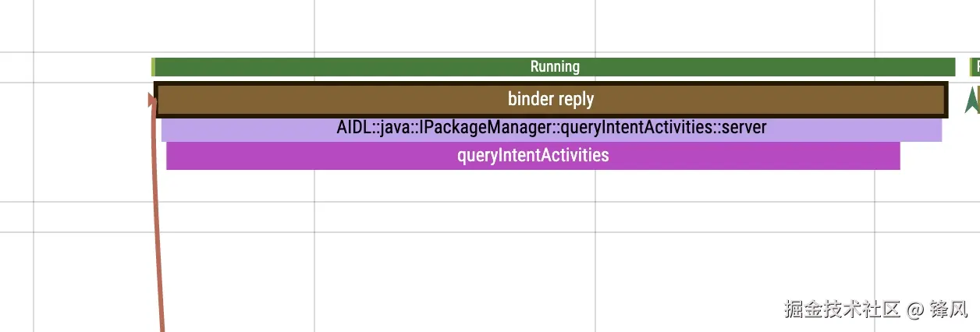
Task: Click the green arrow marker right of binder reply
Action: pyautogui.click(x=971, y=101)
